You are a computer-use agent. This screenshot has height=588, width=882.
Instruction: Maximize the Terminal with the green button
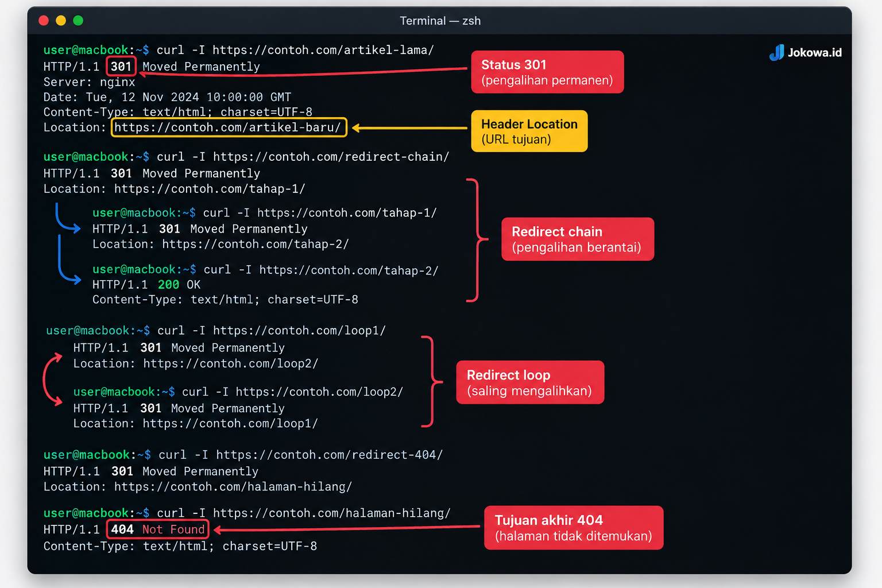(x=78, y=21)
